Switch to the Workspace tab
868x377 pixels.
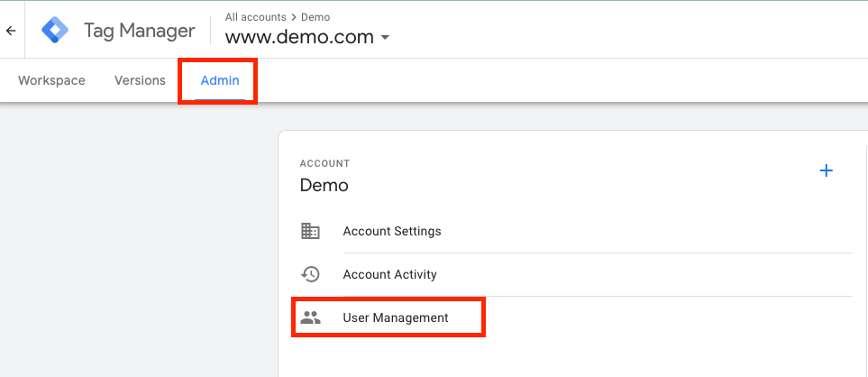pos(51,80)
